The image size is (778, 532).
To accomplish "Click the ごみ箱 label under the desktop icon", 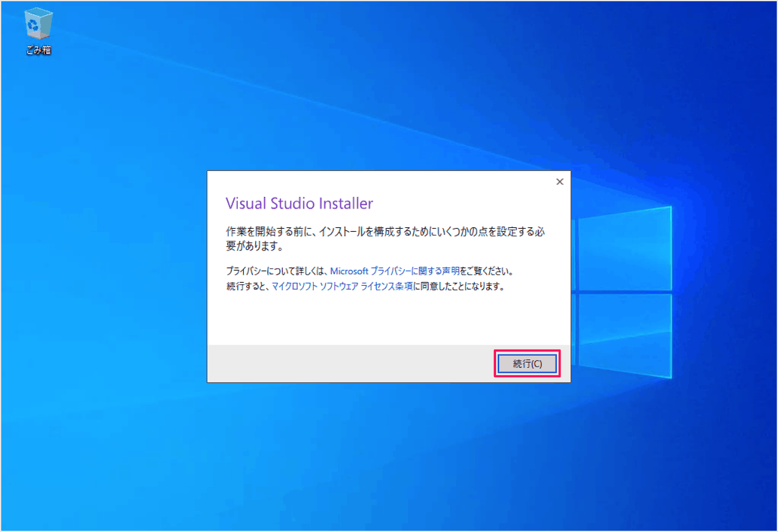I will [x=39, y=50].
